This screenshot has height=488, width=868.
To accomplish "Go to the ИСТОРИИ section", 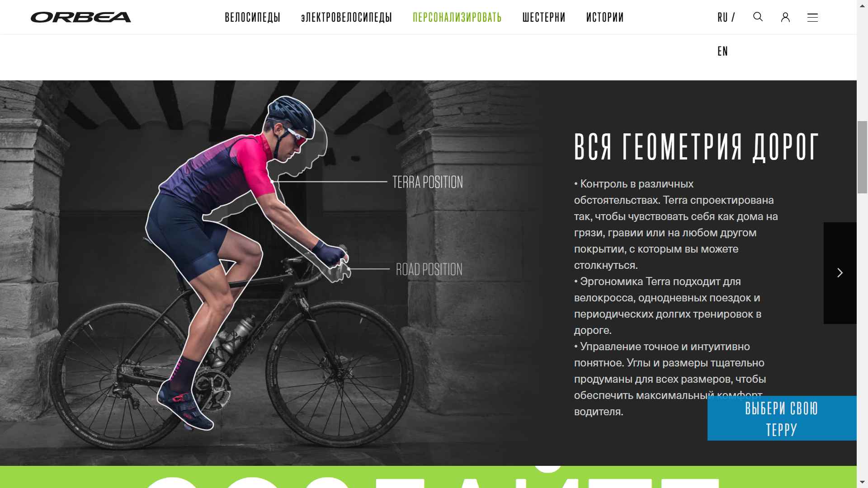I will pos(605,18).
